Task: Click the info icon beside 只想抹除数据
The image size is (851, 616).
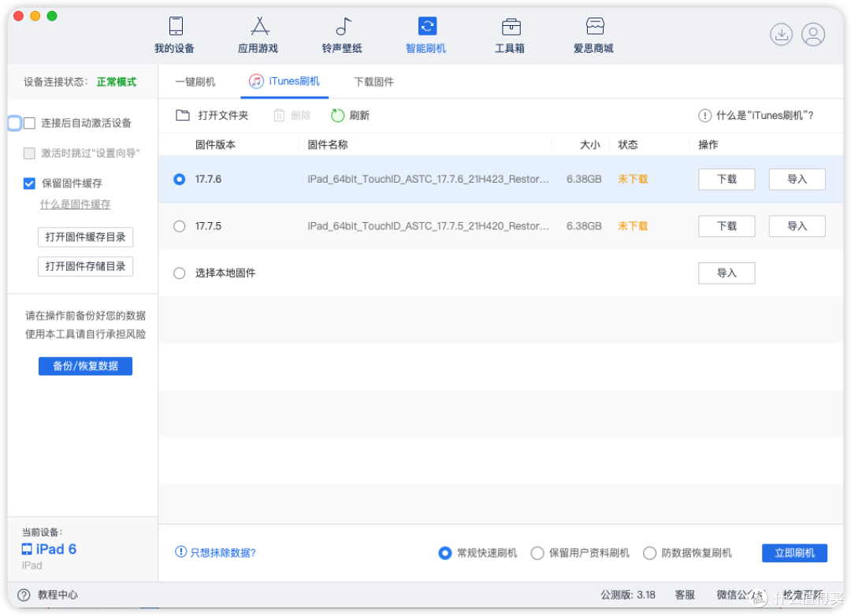Action: coord(180,552)
